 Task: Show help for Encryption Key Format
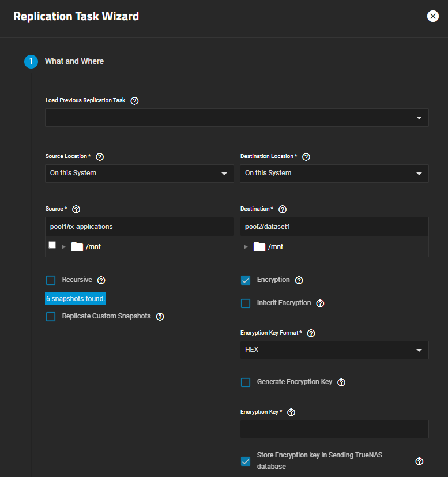pos(311,333)
